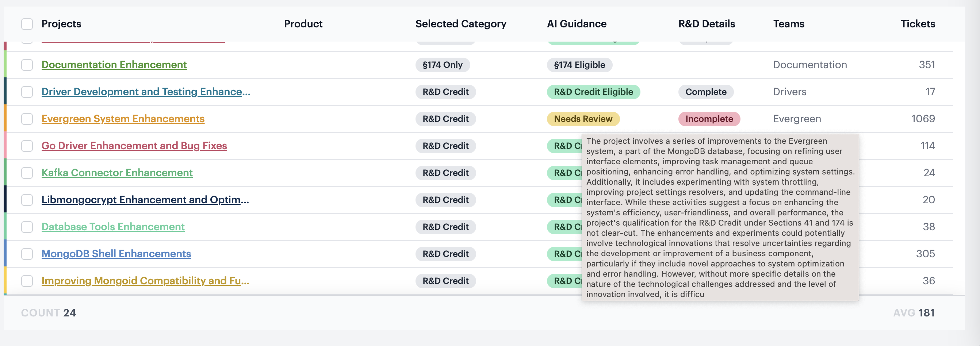Viewport: 980px width, 346px height.
Task: Check the Documentation Enhancement row checkbox
Action: (x=27, y=65)
